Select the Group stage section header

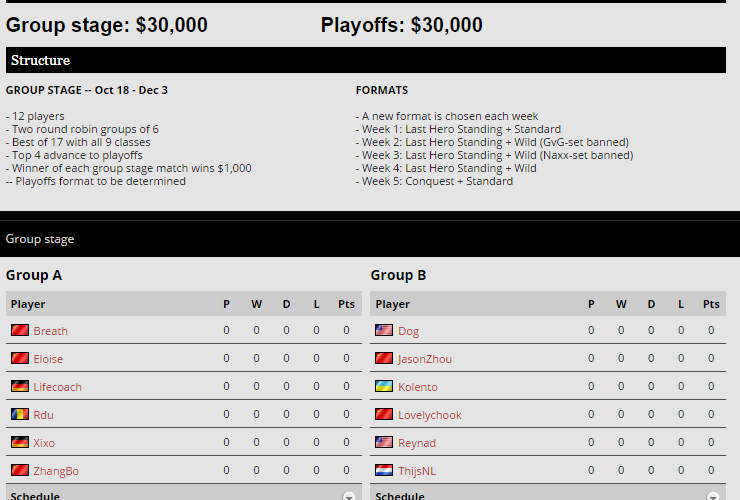pyautogui.click(x=40, y=239)
